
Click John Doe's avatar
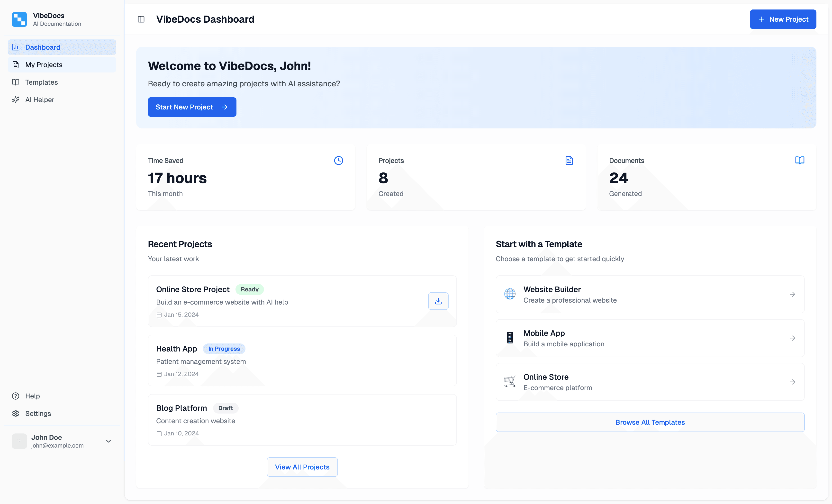pos(19,441)
